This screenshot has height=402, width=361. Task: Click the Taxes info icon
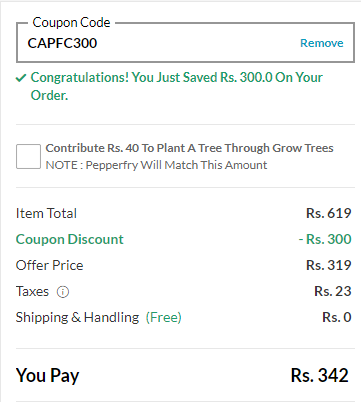pos(63,292)
